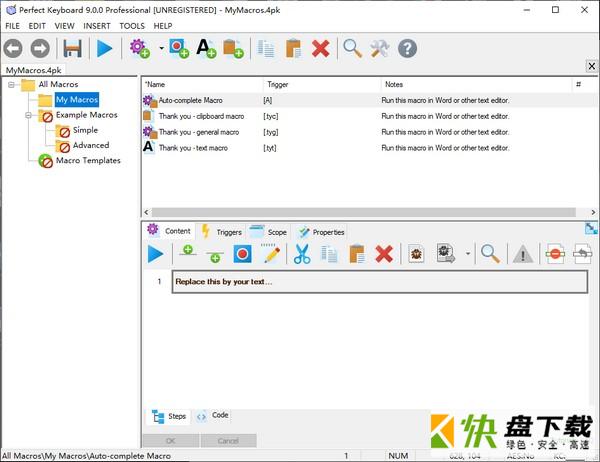The image size is (600, 462).
Task: Open help with the question mark icon
Action: [408, 49]
